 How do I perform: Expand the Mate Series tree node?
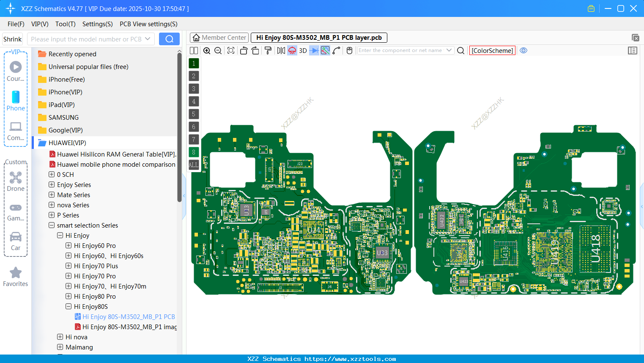(52, 195)
